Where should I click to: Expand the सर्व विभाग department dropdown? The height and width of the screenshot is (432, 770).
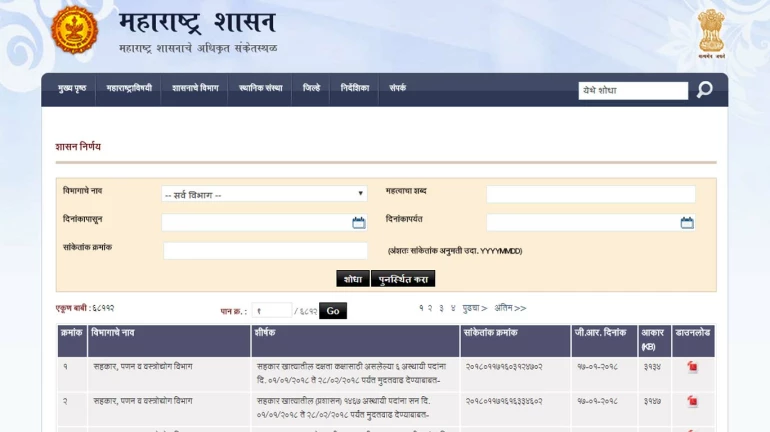click(x=264, y=195)
